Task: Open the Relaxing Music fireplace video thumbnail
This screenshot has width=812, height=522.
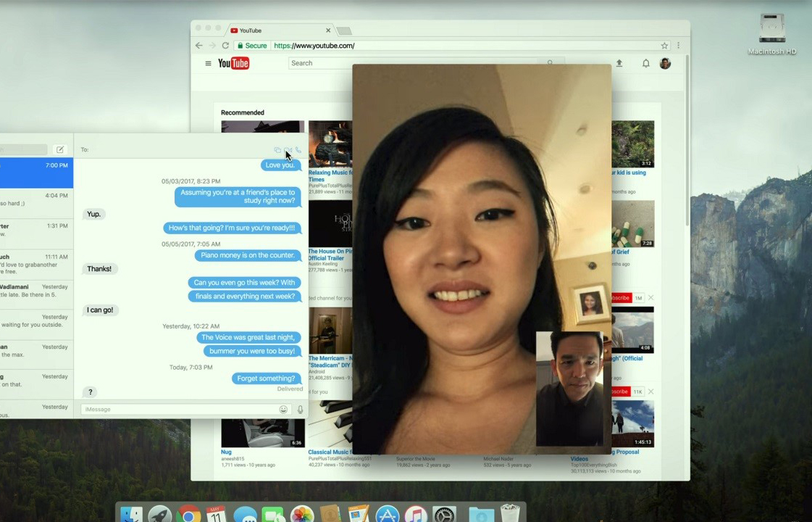Action: [330, 144]
